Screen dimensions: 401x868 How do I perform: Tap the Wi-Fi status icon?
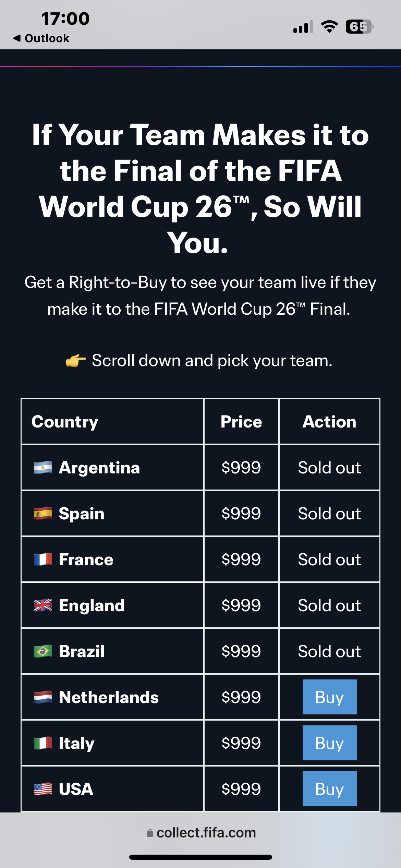pyautogui.click(x=329, y=27)
